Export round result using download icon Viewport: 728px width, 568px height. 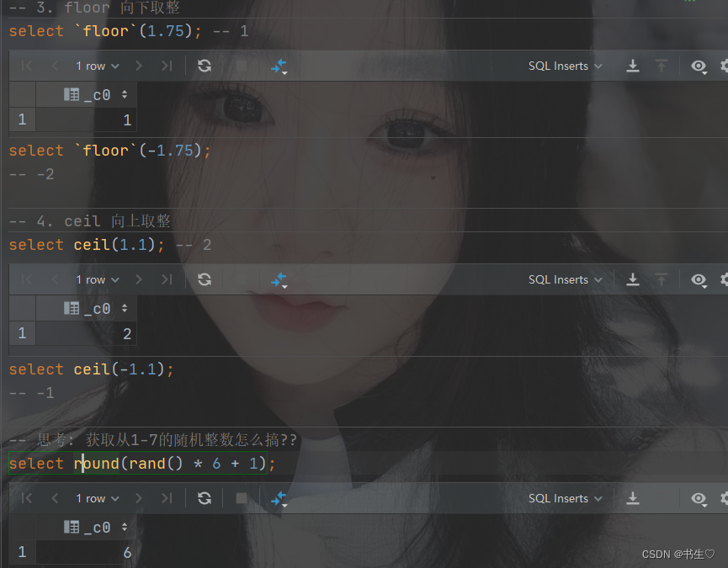click(x=632, y=498)
